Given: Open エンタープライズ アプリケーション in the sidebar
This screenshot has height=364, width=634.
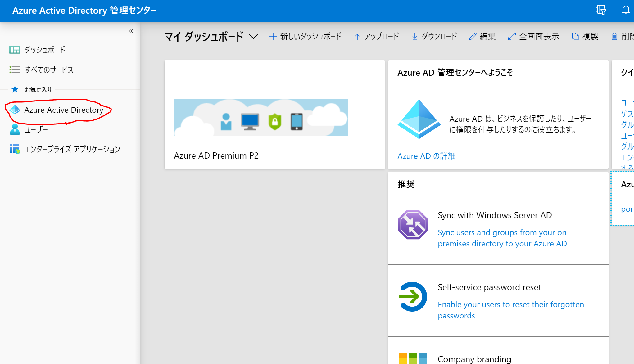Looking at the screenshot, I should (72, 149).
